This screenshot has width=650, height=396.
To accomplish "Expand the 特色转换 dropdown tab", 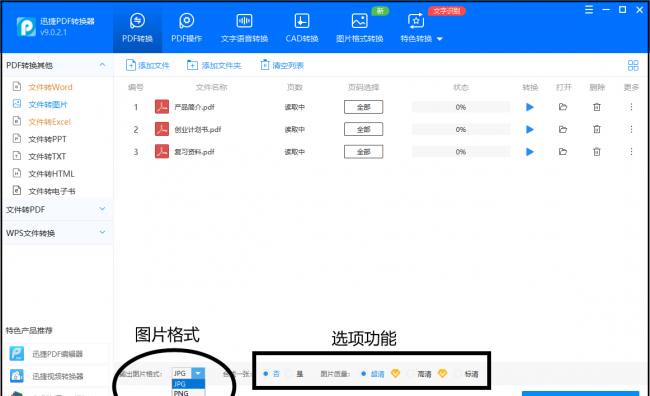I will (x=421, y=29).
